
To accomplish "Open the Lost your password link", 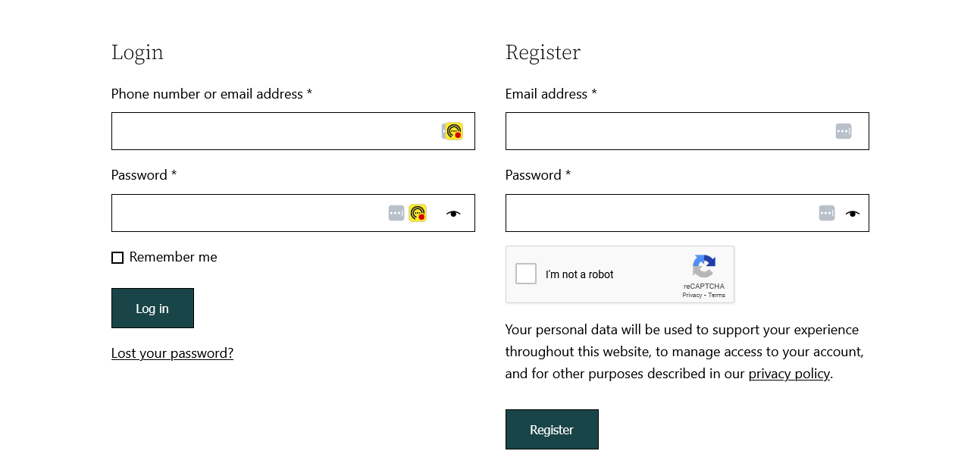I will [x=172, y=353].
